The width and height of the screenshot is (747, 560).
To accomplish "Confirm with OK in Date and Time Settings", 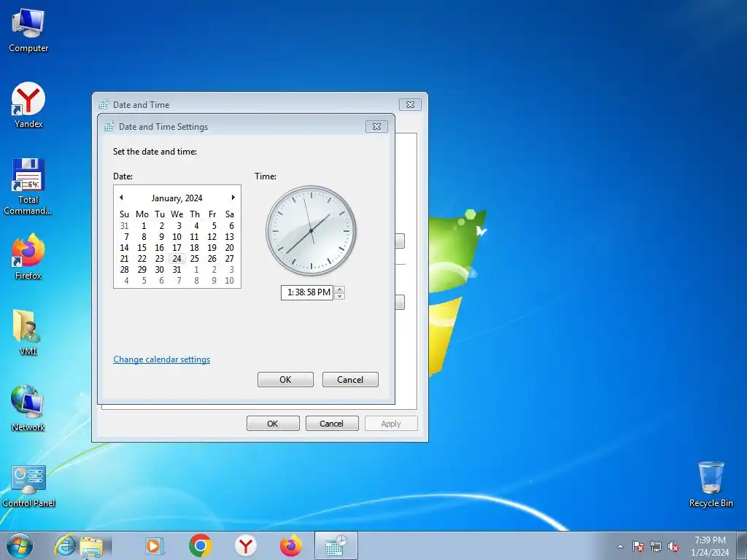I will click(285, 379).
